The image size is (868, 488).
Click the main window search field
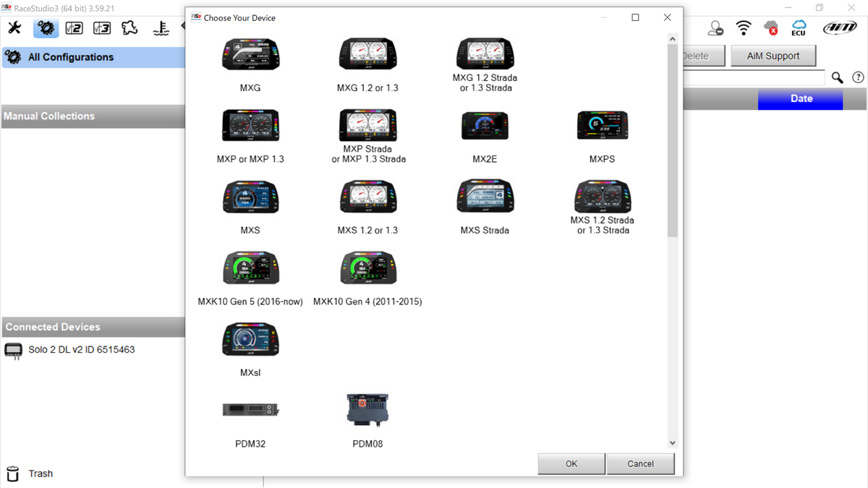[754, 77]
